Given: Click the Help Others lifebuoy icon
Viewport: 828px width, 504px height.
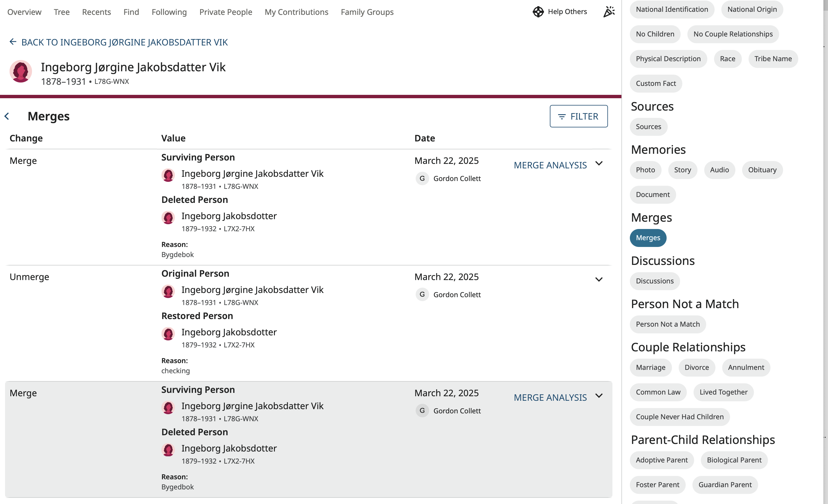Looking at the screenshot, I should click(x=538, y=12).
